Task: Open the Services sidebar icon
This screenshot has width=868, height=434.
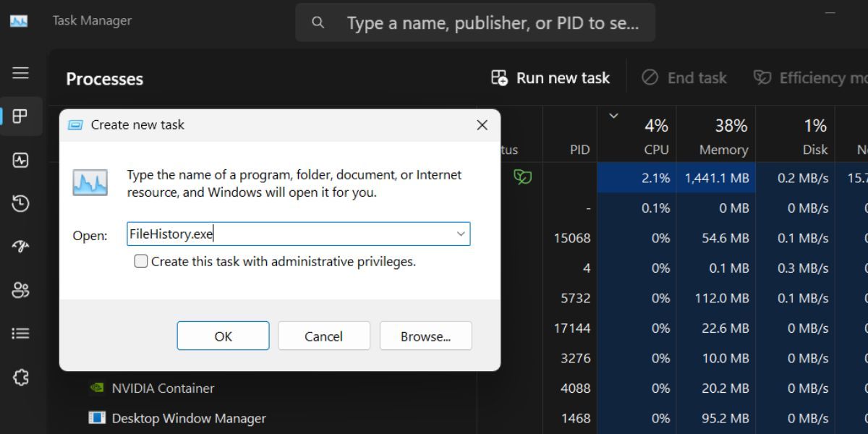Action: tap(21, 377)
